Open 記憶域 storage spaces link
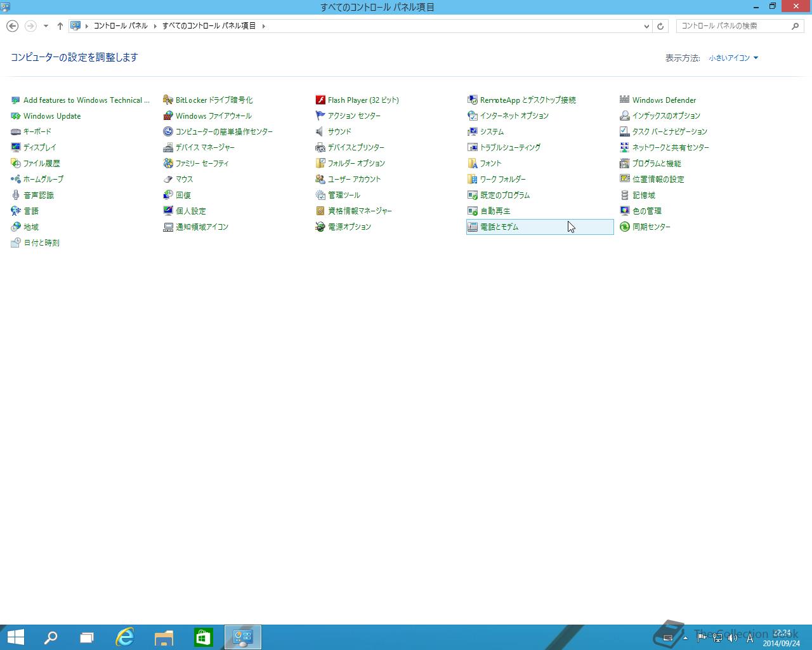The width and height of the screenshot is (812, 650). pos(643,195)
